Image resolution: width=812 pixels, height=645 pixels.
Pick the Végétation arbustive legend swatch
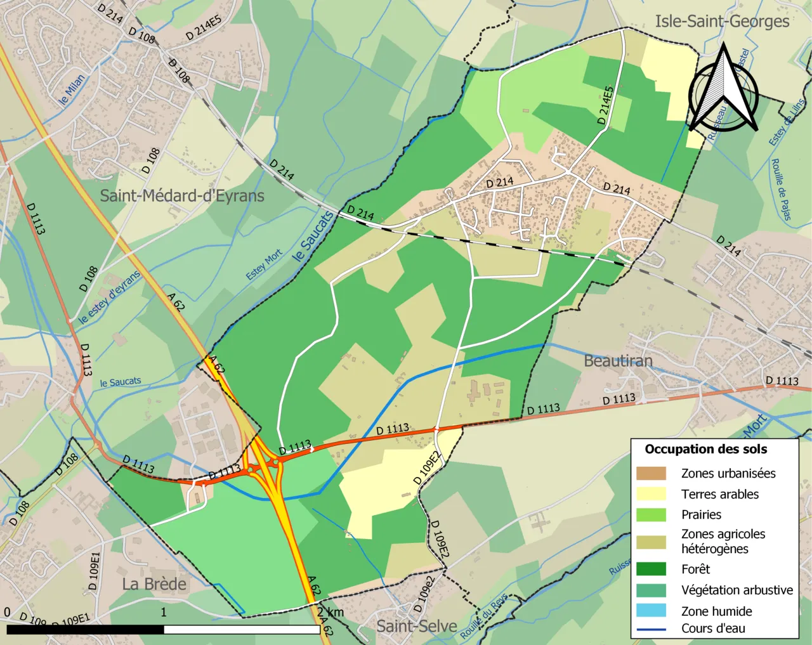coord(652,590)
